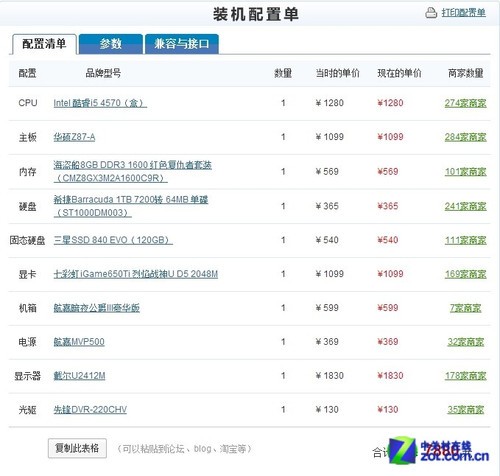
Task: Click the 当时的单价 column header
Action: (x=337, y=73)
